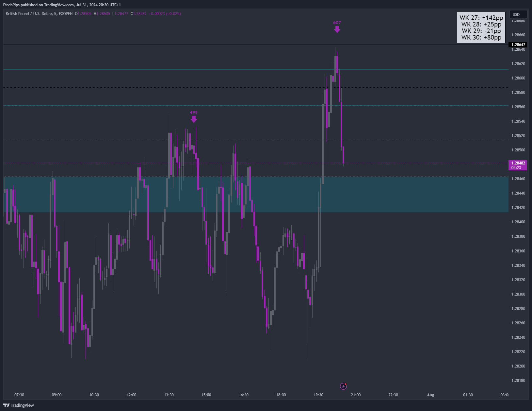Click the 19:30 time axis label
The image size is (532, 411).
coord(318,395)
